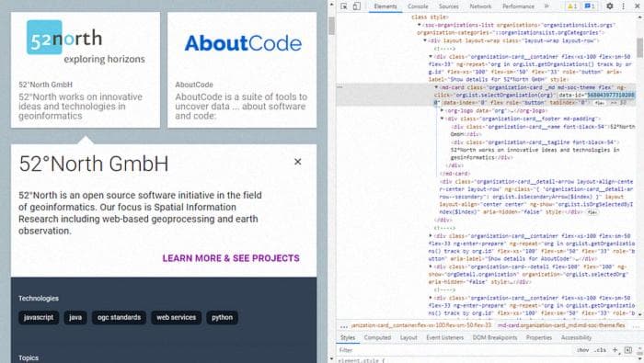Image resolution: width=644 pixels, height=363 pixels.
Task: Close the 52°North GmbH detail panel
Action: point(298,162)
